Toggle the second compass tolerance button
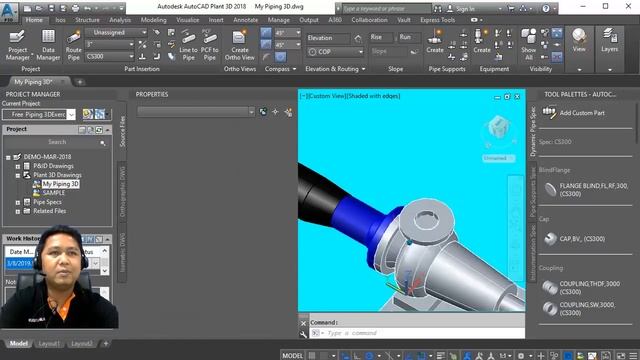Viewport: 640px width, 360px height. 266,44
